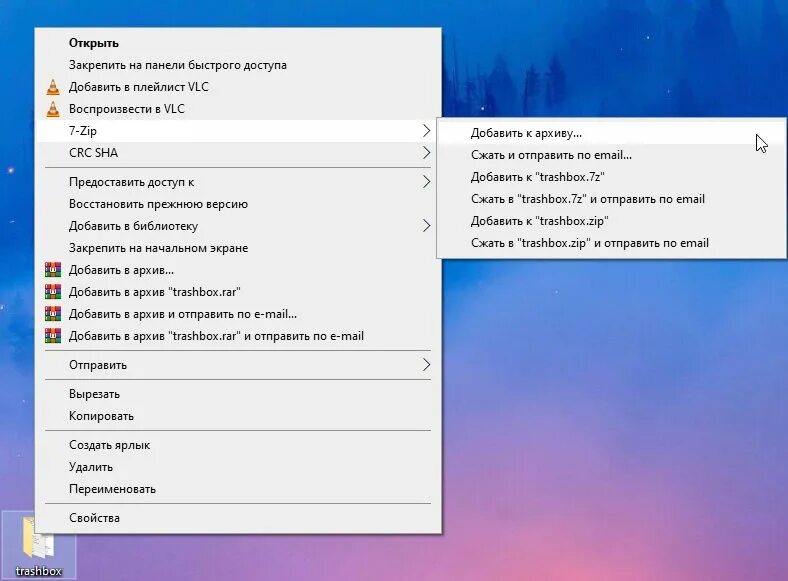Choose 'Открыть' in the context menu
The width and height of the screenshot is (788, 581).
(x=238, y=43)
